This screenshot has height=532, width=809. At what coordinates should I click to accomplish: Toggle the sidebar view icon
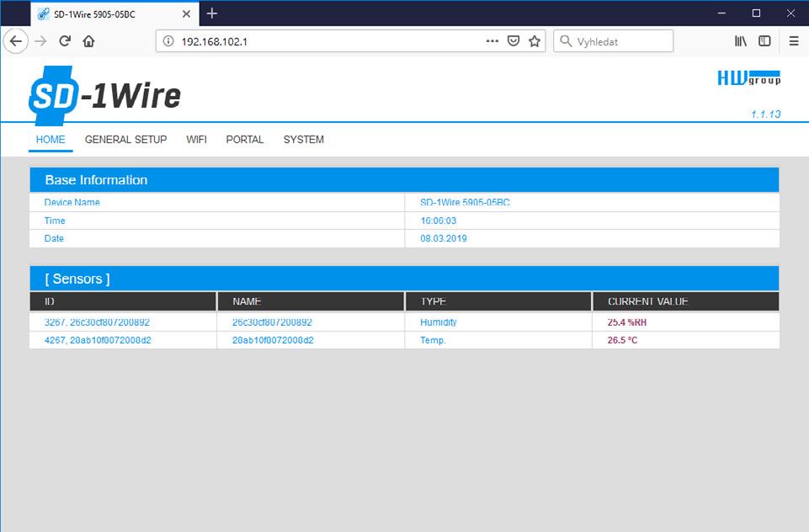(764, 41)
